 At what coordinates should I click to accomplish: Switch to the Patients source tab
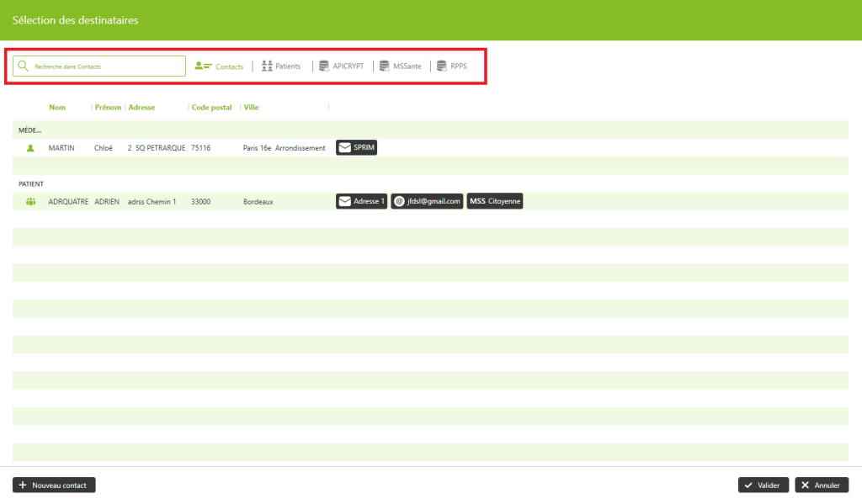coord(280,66)
